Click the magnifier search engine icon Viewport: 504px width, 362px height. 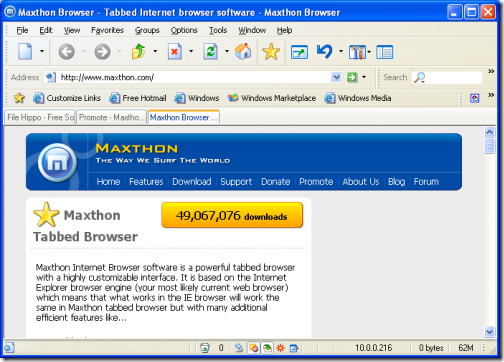click(x=419, y=77)
